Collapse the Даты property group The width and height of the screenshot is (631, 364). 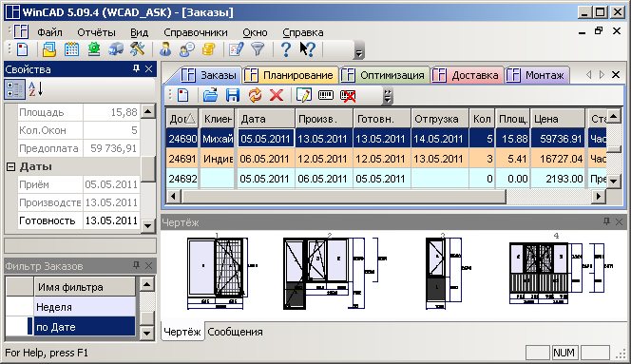pos(10,166)
